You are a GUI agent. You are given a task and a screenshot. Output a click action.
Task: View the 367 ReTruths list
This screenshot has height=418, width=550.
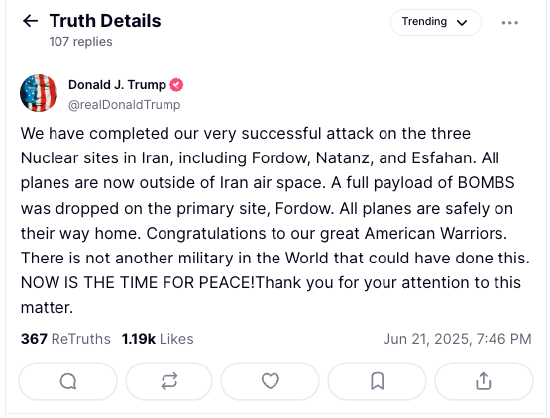pos(66,339)
